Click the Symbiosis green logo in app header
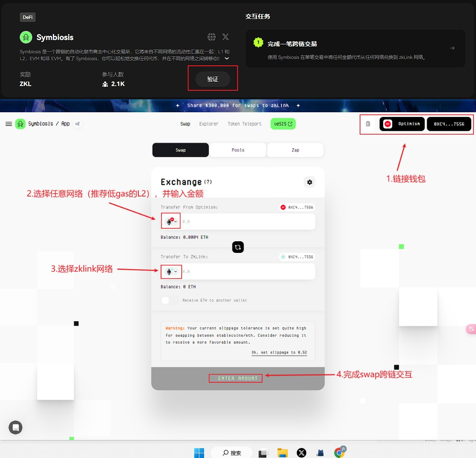 (20, 124)
